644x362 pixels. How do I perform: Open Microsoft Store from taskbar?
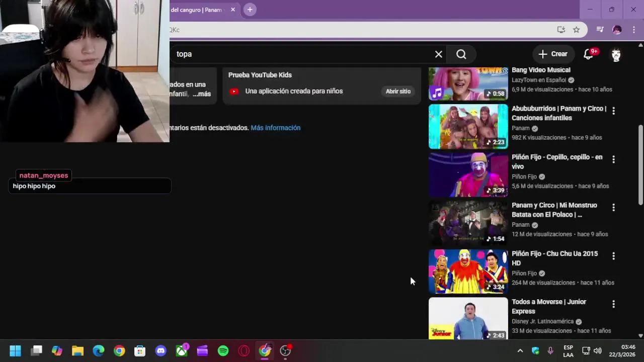click(x=140, y=351)
